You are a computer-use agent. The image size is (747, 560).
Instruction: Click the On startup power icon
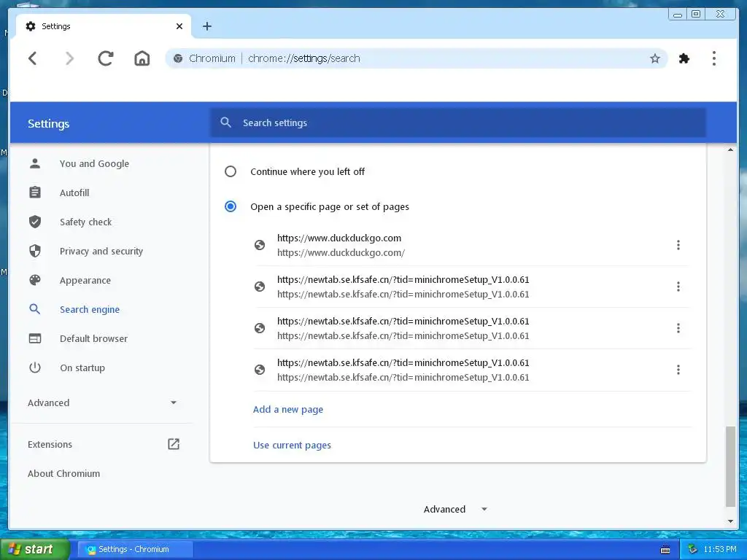click(x=35, y=367)
